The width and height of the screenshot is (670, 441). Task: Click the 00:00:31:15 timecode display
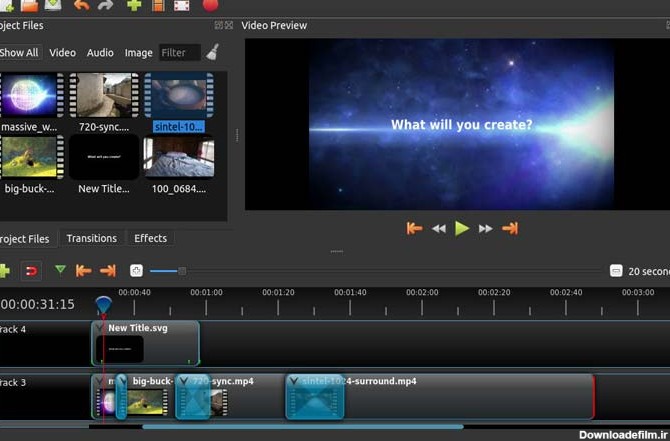[38, 304]
